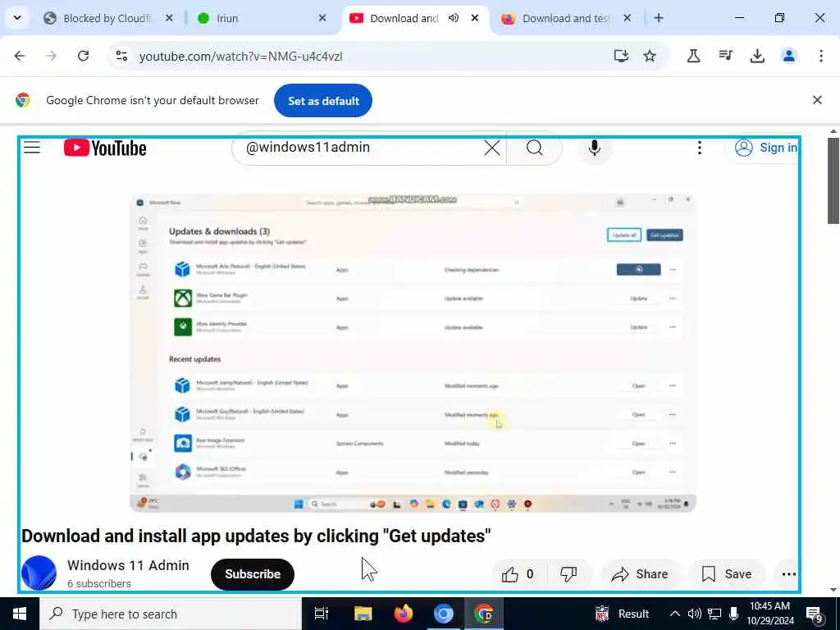Select the YouTube Download and install tab
The width and height of the screenshot is (840, 630).
(403, 18)
